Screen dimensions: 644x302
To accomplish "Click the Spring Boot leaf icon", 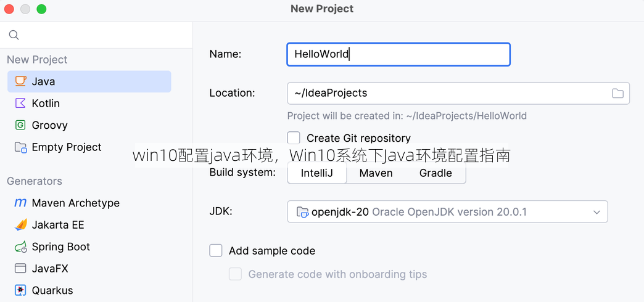I will [20, 247].
